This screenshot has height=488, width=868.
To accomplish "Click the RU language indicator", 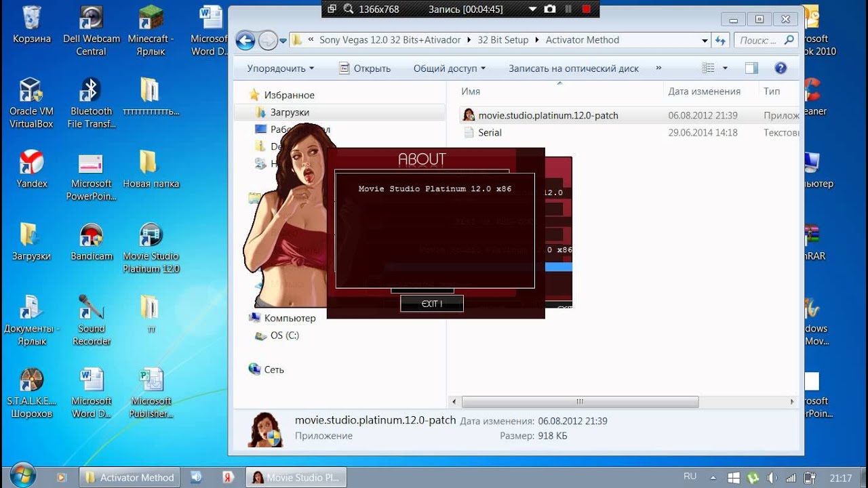I will pyautogui.click(x=690, y=477).
